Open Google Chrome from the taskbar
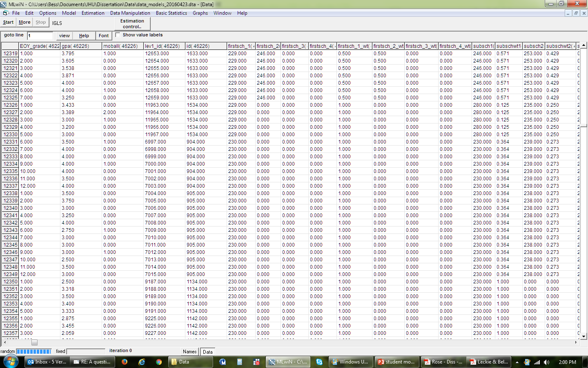The height and width of the screenshot is (368, 588). pyautogui.click(x=159, y=362)
